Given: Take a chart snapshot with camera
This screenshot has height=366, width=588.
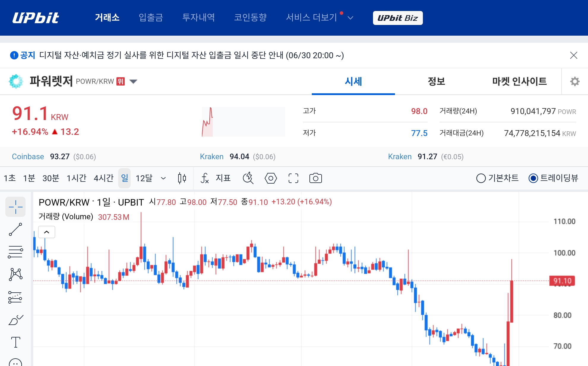Looking at the screenshot, I should point(315,178).
